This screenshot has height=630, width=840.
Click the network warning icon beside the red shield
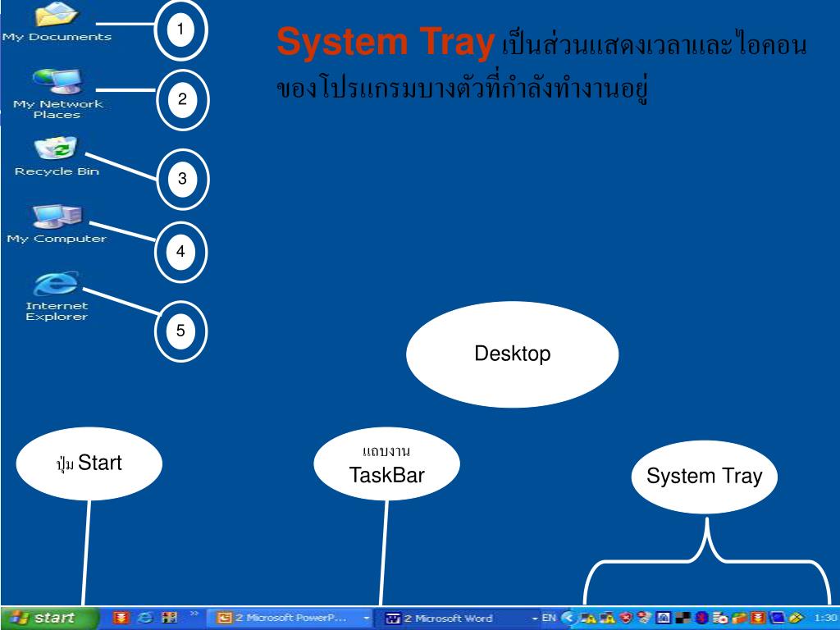coord(608,619)
